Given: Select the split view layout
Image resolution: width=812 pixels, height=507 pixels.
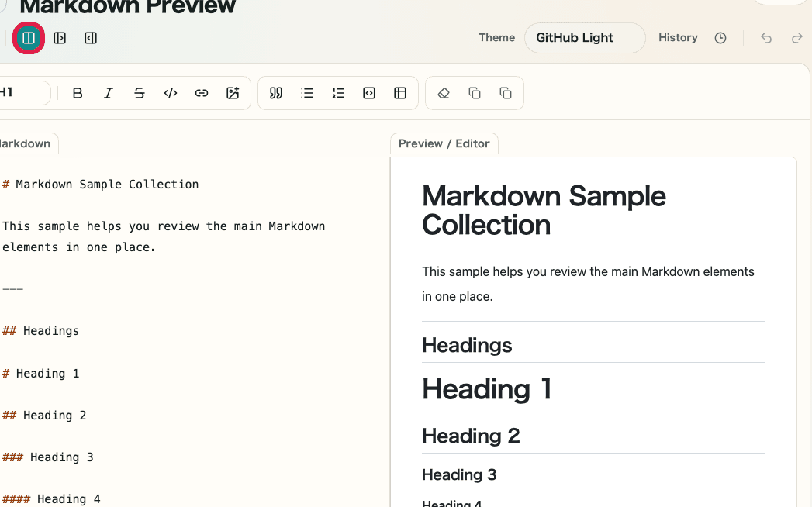Looking at the screenshot, I should coord(29,37).
